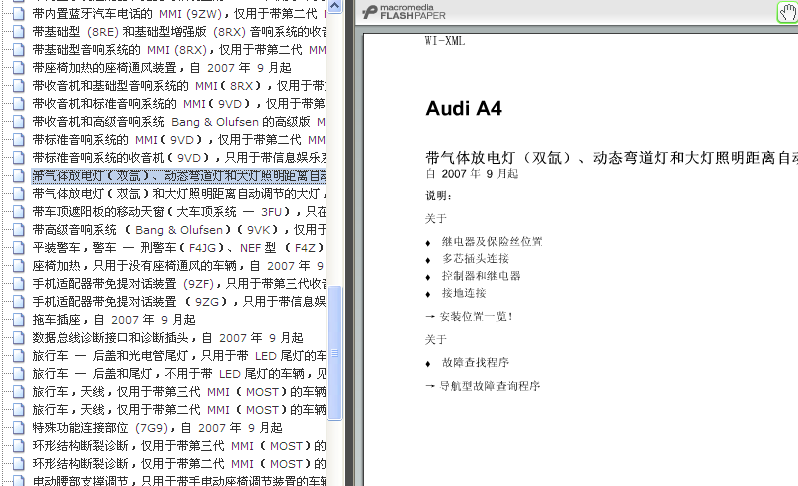Screen dimensions: 798x486
Task: Open 带座椅加热的座椅通风装置,自 2007 年 9 月起
Action: pos(162,68)
